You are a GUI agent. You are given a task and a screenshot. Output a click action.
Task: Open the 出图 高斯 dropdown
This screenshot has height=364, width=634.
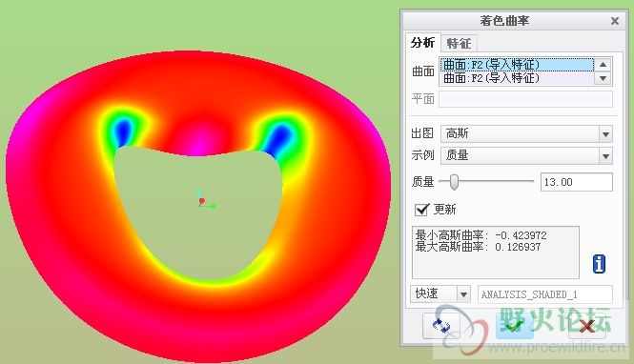pyautogui.click(x=526, y=133)
